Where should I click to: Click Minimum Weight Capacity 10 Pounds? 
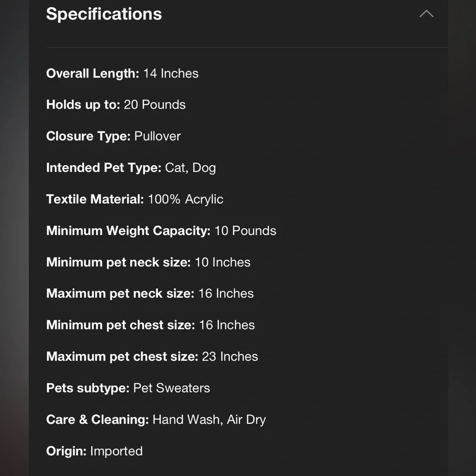click(161, 231)
